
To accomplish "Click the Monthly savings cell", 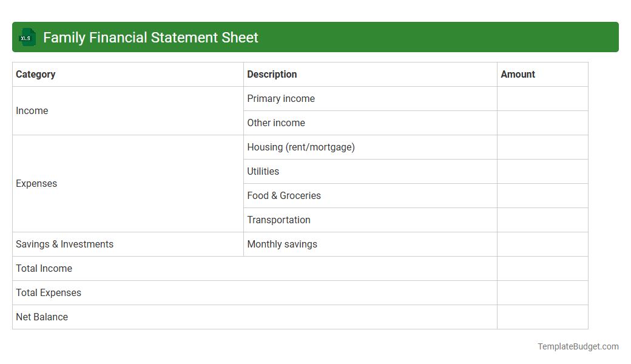I will tap(282, 244).
